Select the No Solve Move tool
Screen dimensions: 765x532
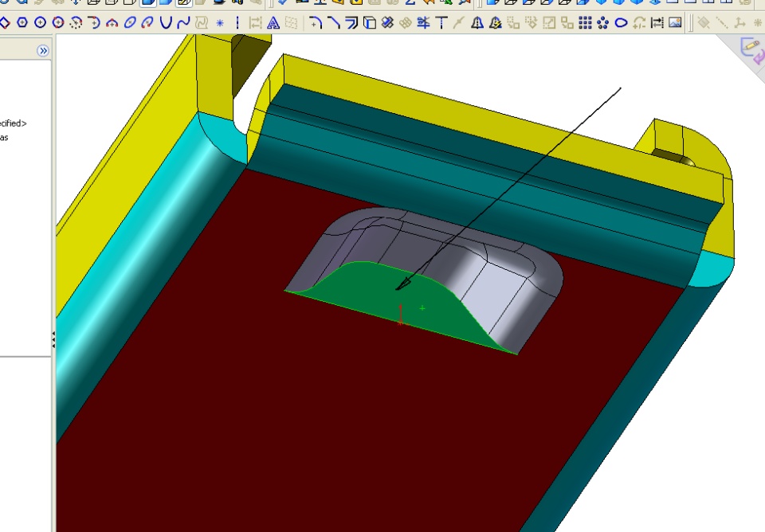657,22
